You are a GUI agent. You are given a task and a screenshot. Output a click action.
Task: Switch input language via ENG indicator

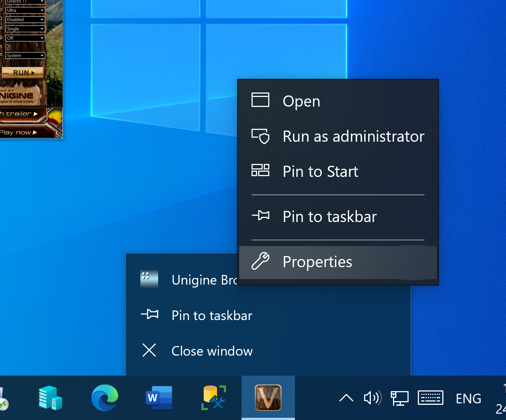[x=468, y=399]
